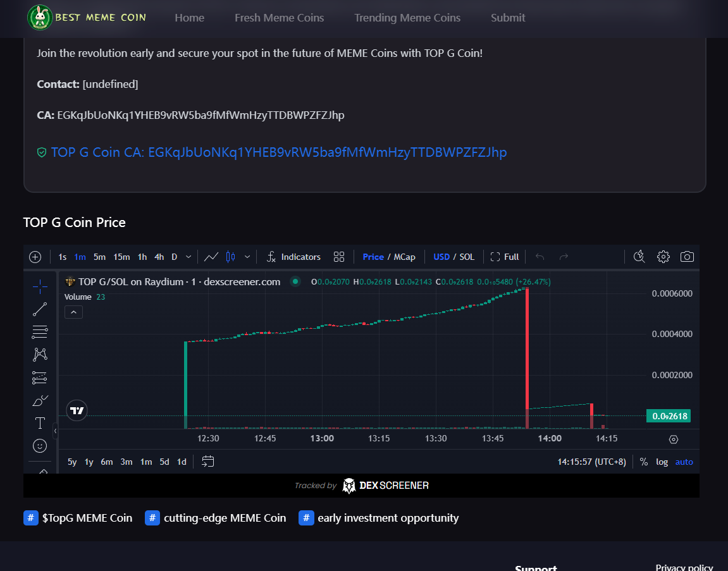The height and width of the screenshot is (571, 728).
Task: Click the undo arrow icon
Action: [x=540, y=257]
